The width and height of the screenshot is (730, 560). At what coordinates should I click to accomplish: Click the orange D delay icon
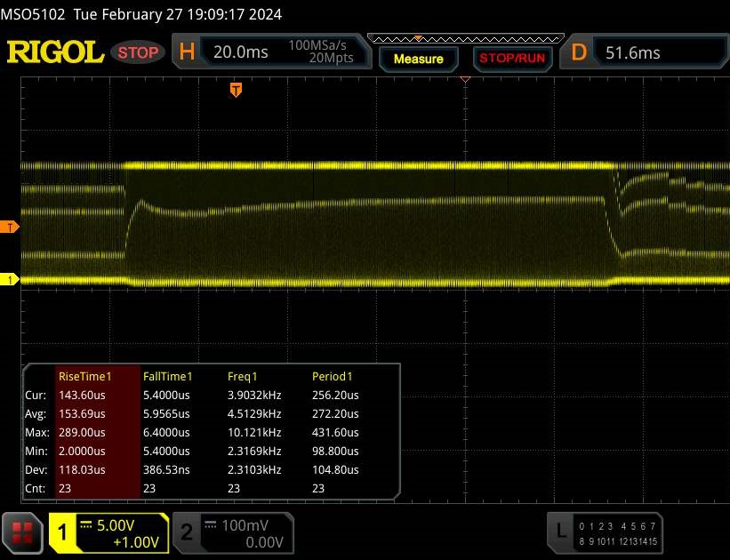pos(580,52)
